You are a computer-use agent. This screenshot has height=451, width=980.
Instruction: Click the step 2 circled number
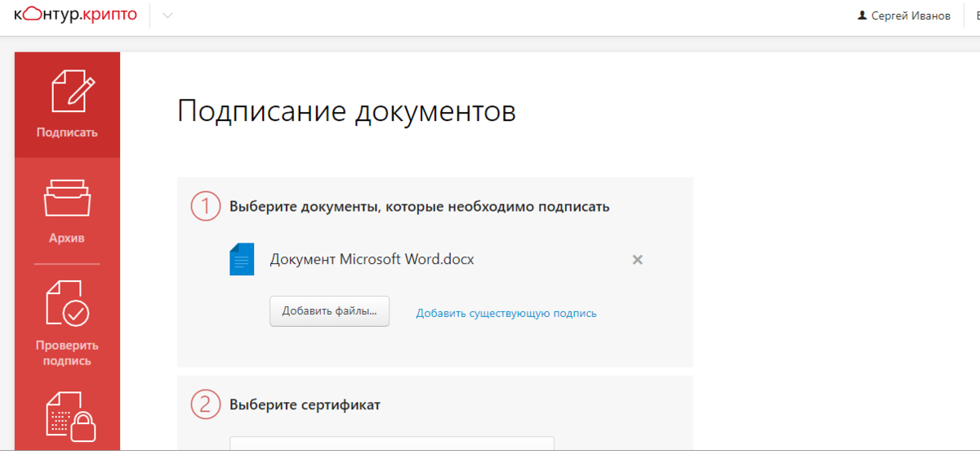click(x=206, y=404)
